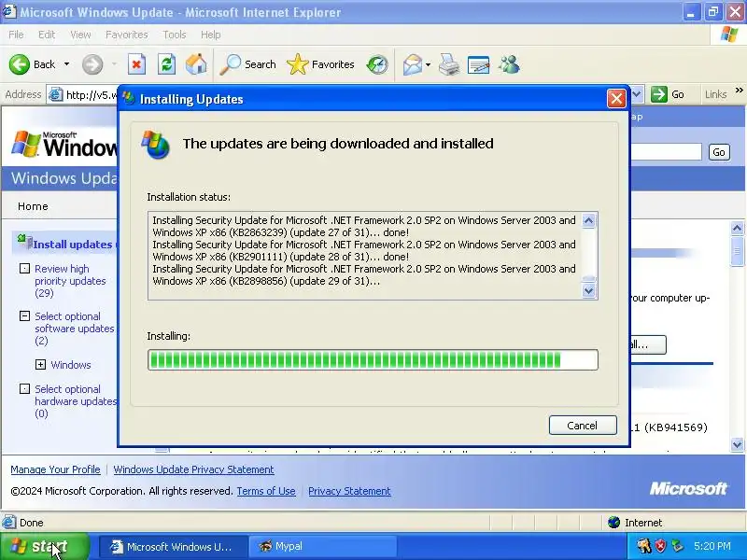747x560 pixels.
Task: Click the optional hardware updates tree box
Action: [24, 388]
